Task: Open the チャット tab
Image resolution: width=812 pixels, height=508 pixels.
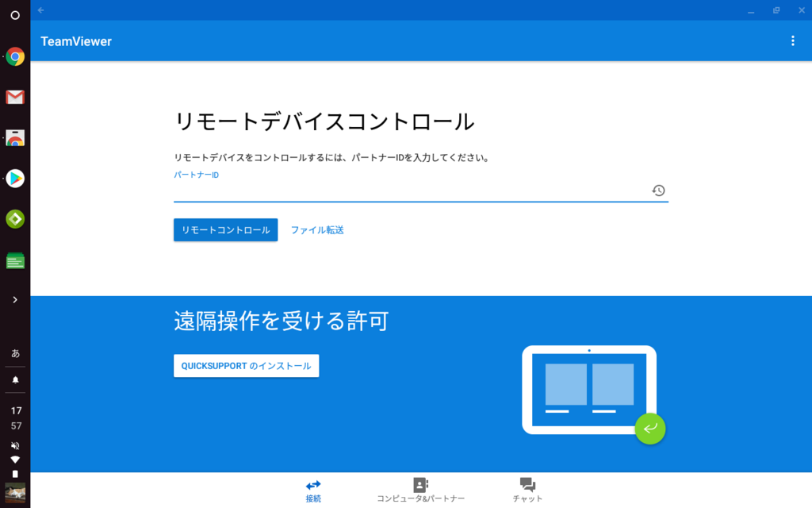Action: pyautogui.click(x=527, y=491)
